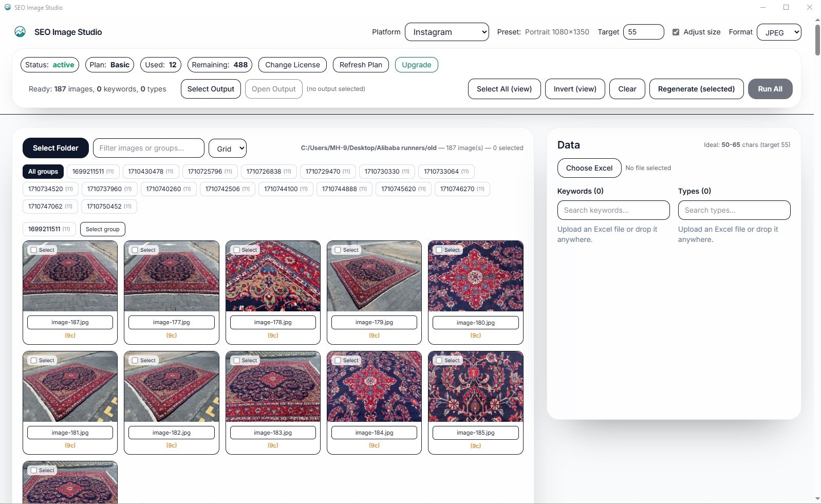Click the Choose Excel button
Viewport: 821px width, 504px height.
[x=589, y=168]
